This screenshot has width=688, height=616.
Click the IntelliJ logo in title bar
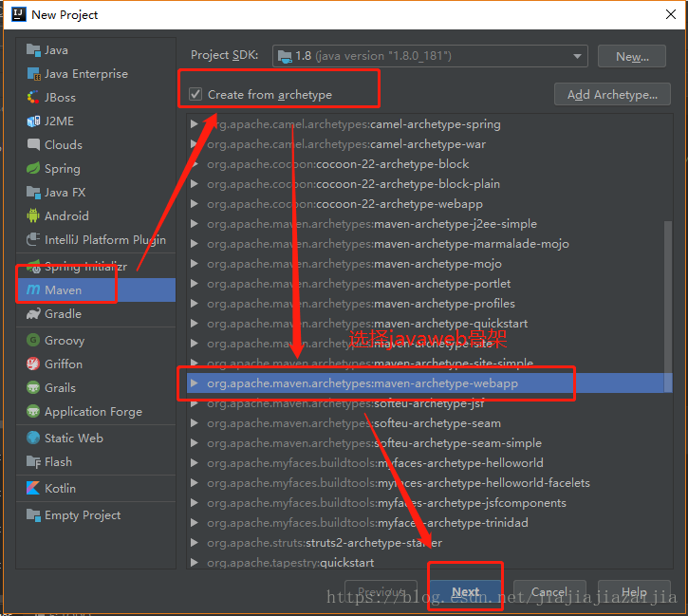pos(18,14)
